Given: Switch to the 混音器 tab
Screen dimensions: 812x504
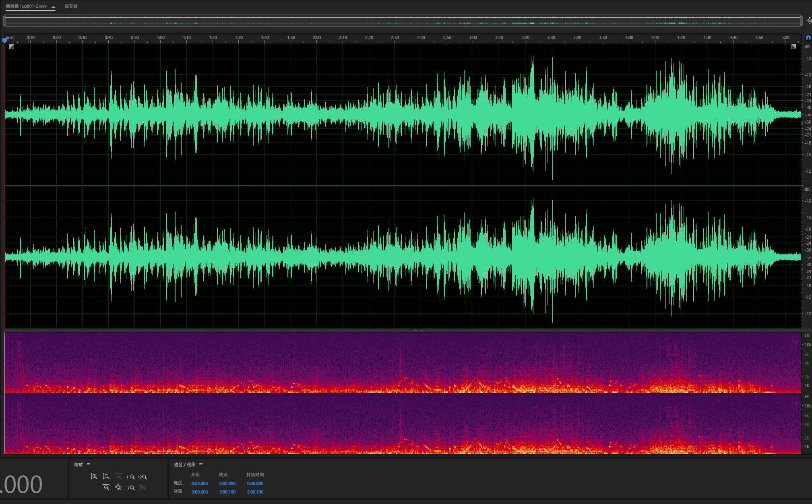Looking at the screenshot, I should pos(71,6).
